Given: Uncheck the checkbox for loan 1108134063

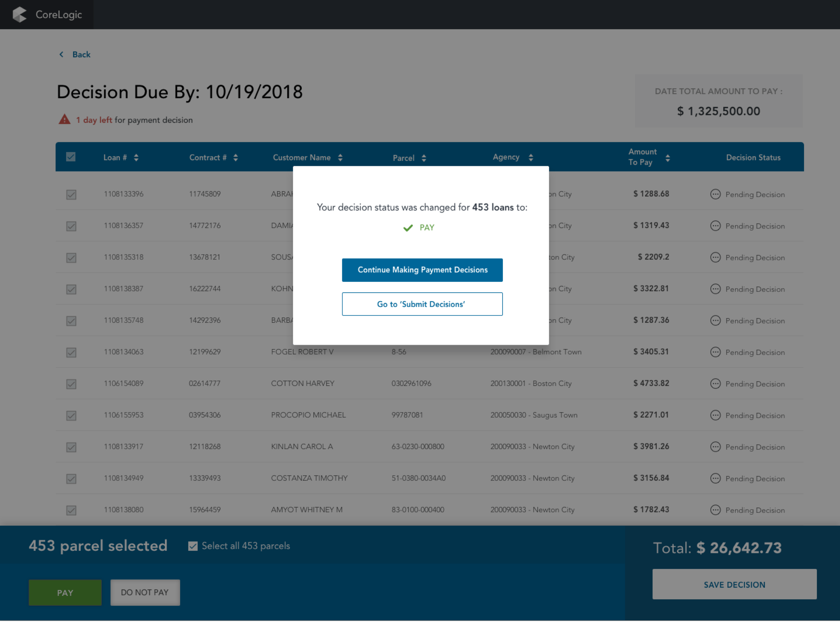Looking at the screenshot, I should pos(71,352).
